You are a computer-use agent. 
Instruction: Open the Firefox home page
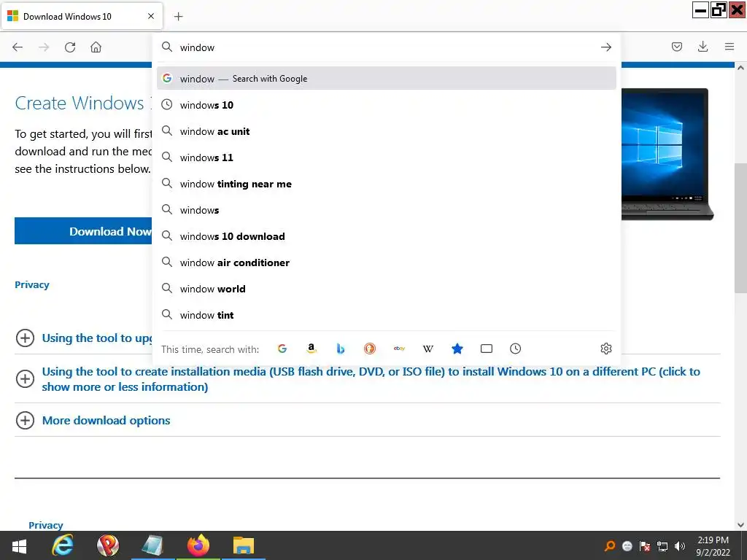click(96, 47)
